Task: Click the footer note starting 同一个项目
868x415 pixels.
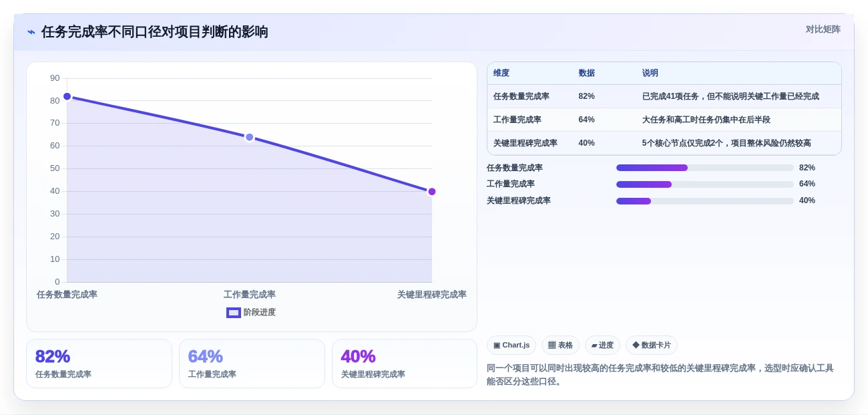Action: pyautogui.click(x=660, y=375)
